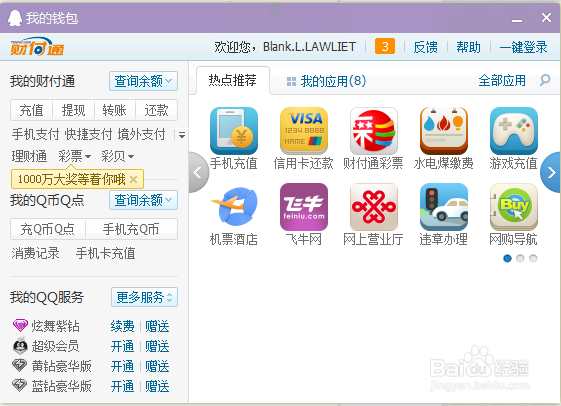
Task: Open 查询余额 dropdown beside 我的Q币Q点
Action: coord(143,200)
